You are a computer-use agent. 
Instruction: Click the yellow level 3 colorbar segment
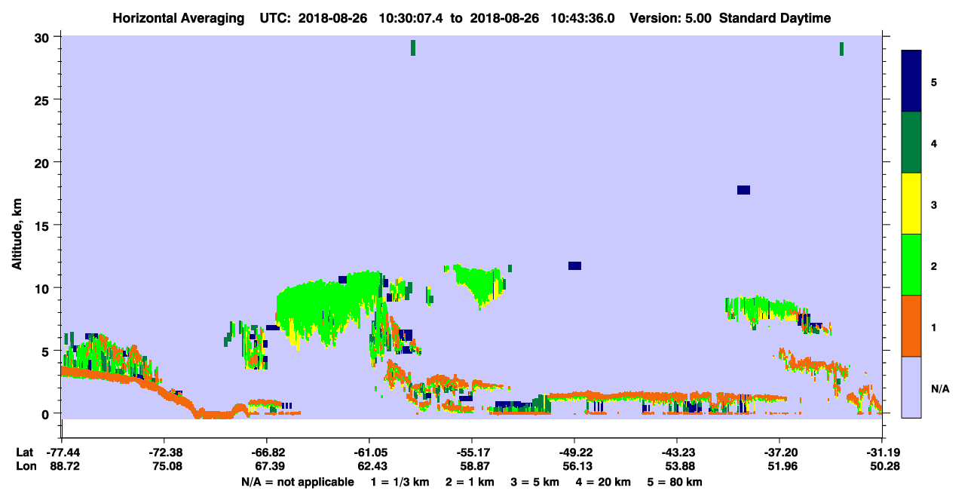[x=911, y=204]
